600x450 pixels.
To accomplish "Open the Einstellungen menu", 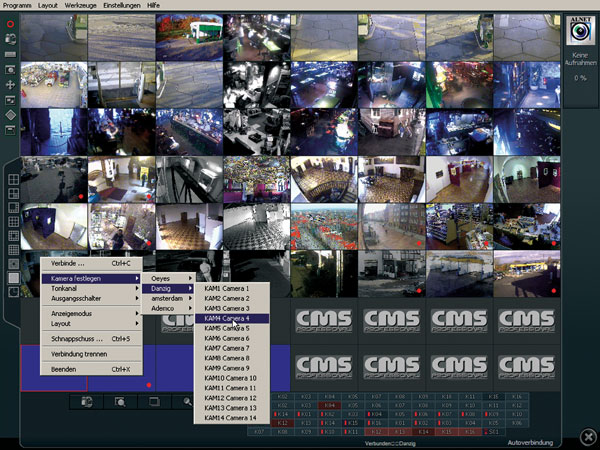I will click(122, 5).
